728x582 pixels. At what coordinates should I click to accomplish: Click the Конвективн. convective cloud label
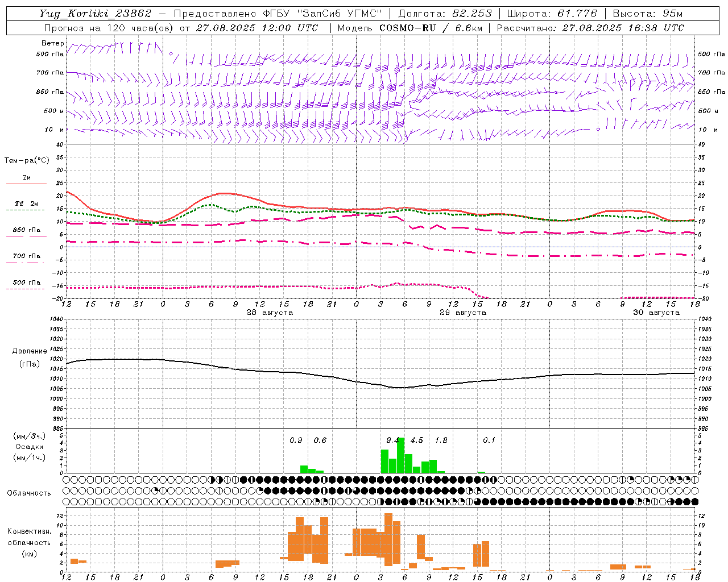[30, 531]
